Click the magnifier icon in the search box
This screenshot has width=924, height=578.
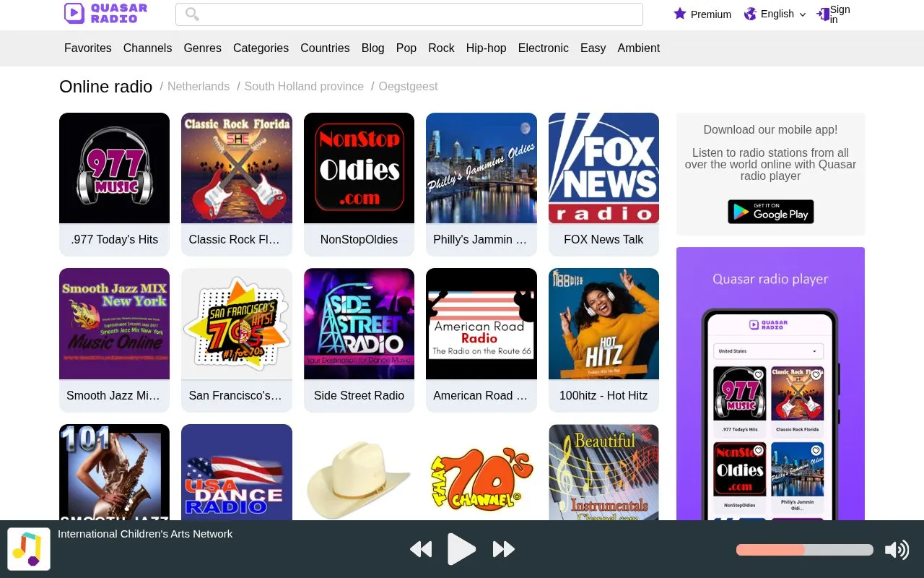point(192,14)
